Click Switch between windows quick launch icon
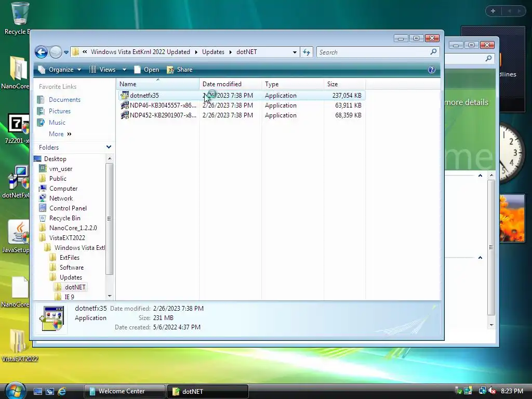Image resolution: width=532 pixels, height=399 pixels. [x=49, y=392]
